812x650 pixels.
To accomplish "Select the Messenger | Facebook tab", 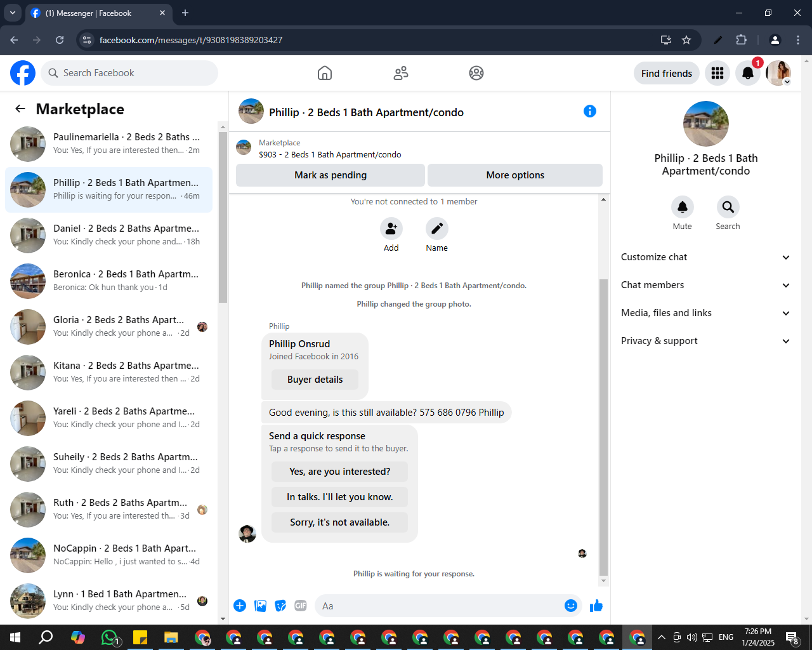I will [x=98, y=13].
